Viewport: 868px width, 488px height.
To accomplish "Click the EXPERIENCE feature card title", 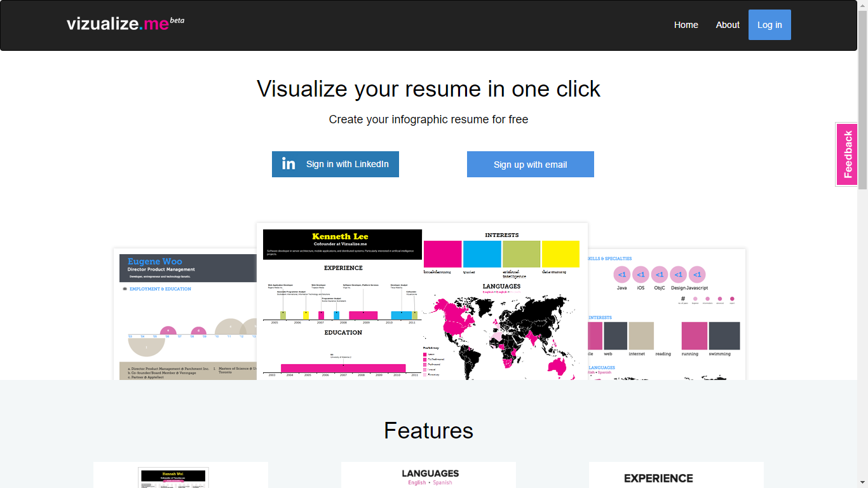I will pos(659,478).
